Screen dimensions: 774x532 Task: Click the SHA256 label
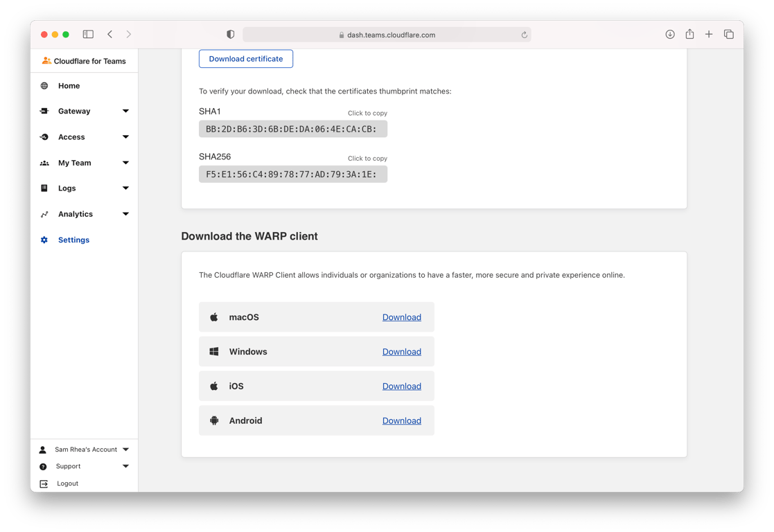[215, 157]
